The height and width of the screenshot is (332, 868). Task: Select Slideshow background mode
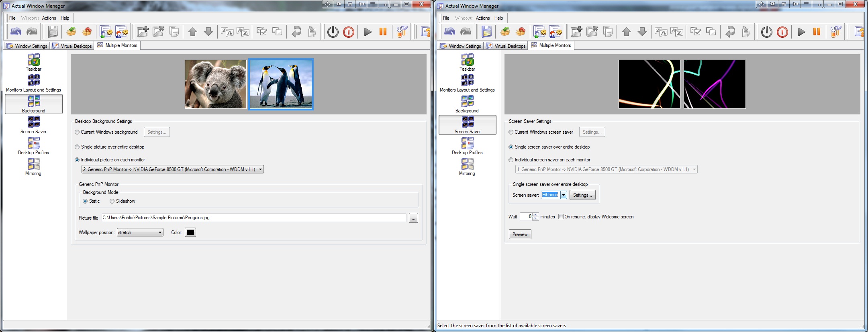click(112, 201)
